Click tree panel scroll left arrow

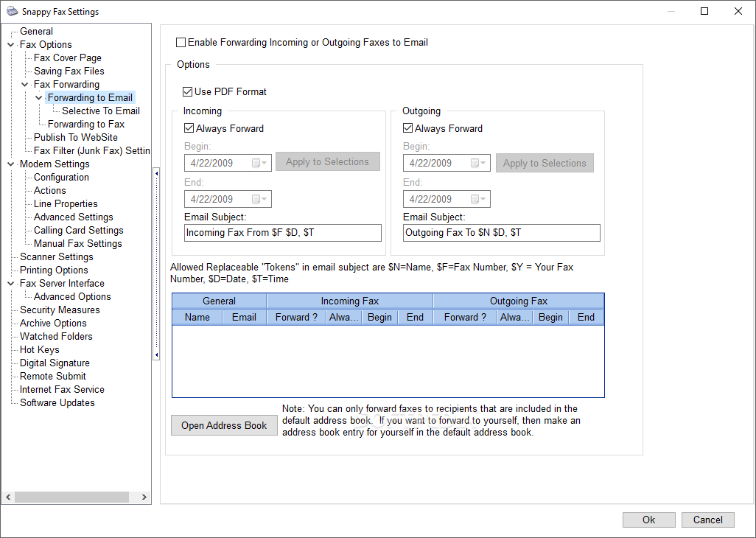[x=8, y=497]
